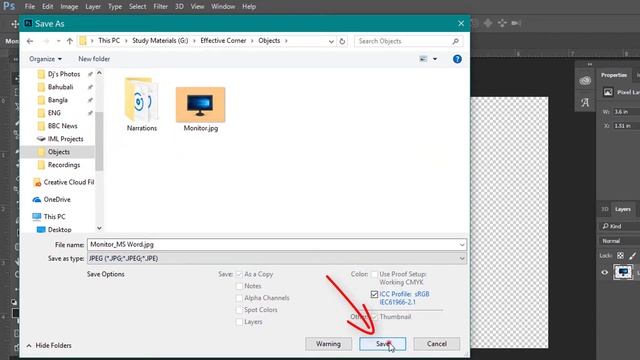Click the Warning button

328,344
